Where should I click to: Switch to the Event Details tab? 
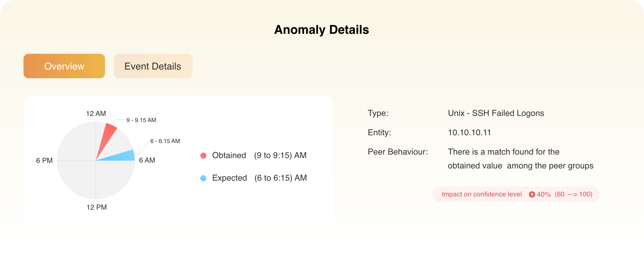click(x=153, y=66)
